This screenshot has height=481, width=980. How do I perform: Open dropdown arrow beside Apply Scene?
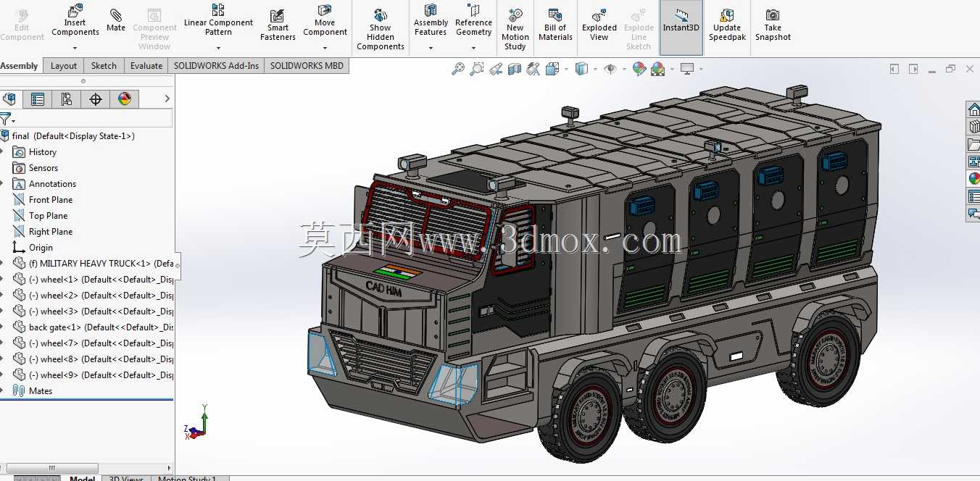672,70
